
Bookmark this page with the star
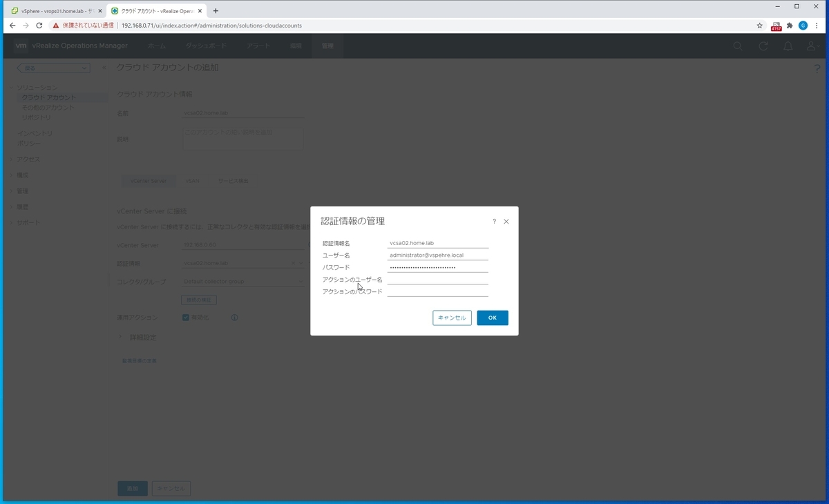(760, 26)
